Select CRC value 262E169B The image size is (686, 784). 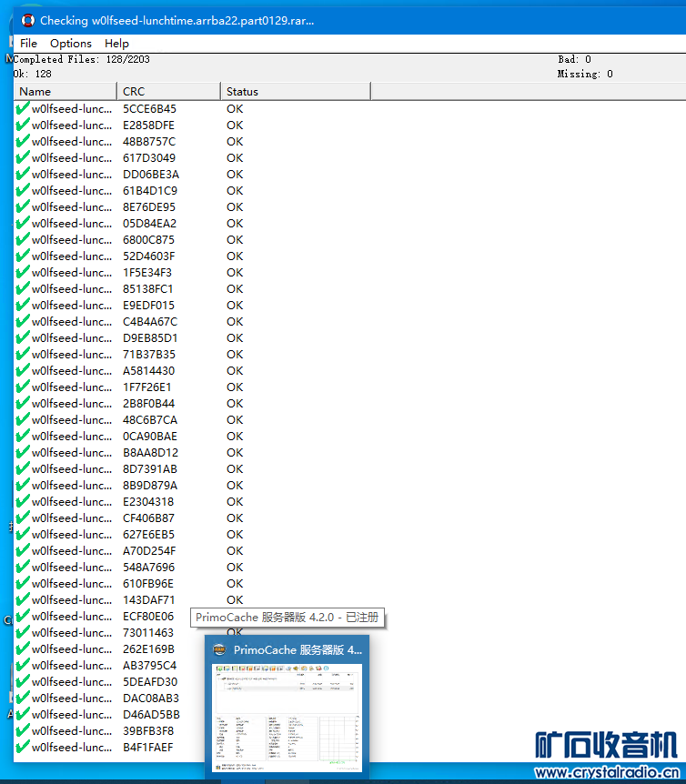coord(148,649)
